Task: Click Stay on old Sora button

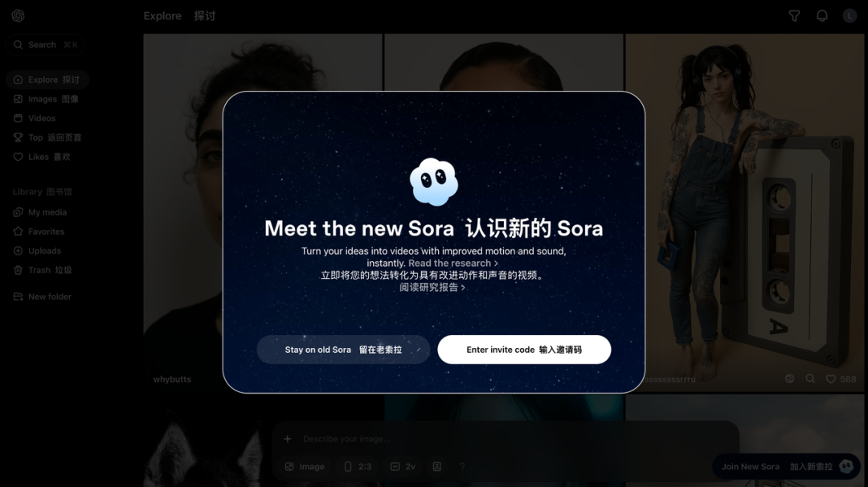Action: coord(343,350)
